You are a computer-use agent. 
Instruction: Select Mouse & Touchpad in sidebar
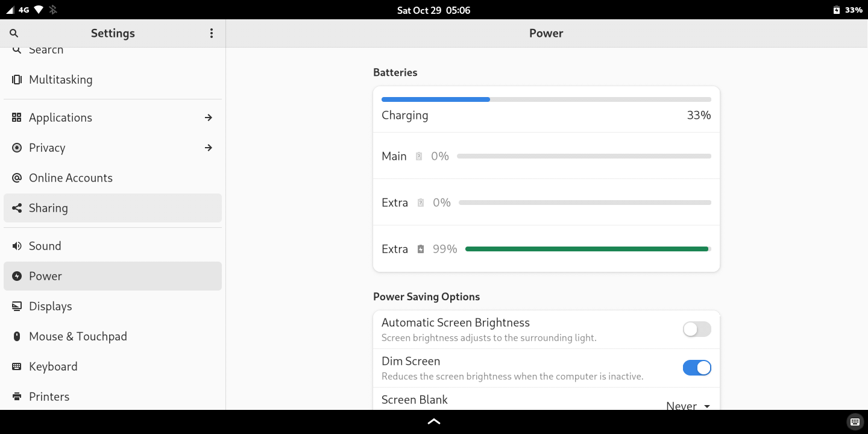[x=78, y=336]
